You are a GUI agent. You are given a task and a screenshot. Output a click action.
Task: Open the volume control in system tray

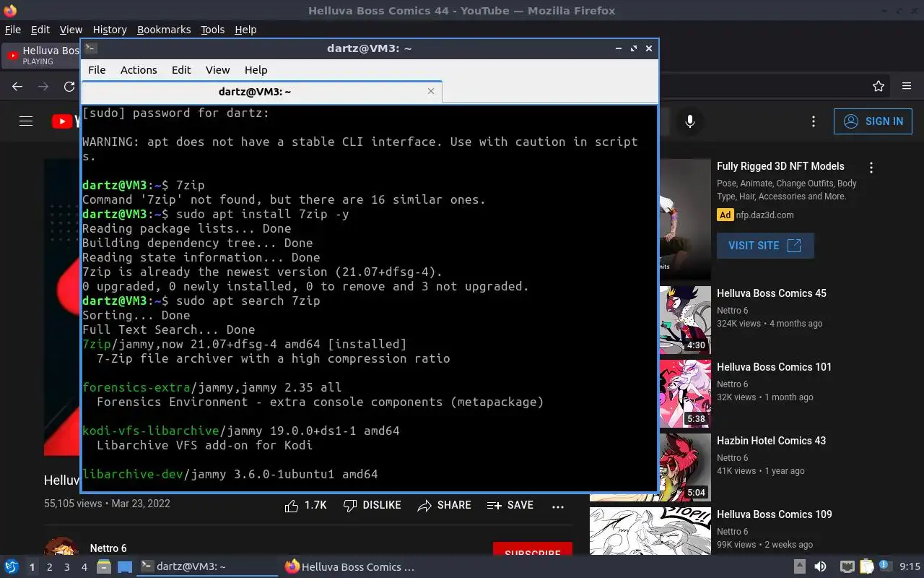820,567
